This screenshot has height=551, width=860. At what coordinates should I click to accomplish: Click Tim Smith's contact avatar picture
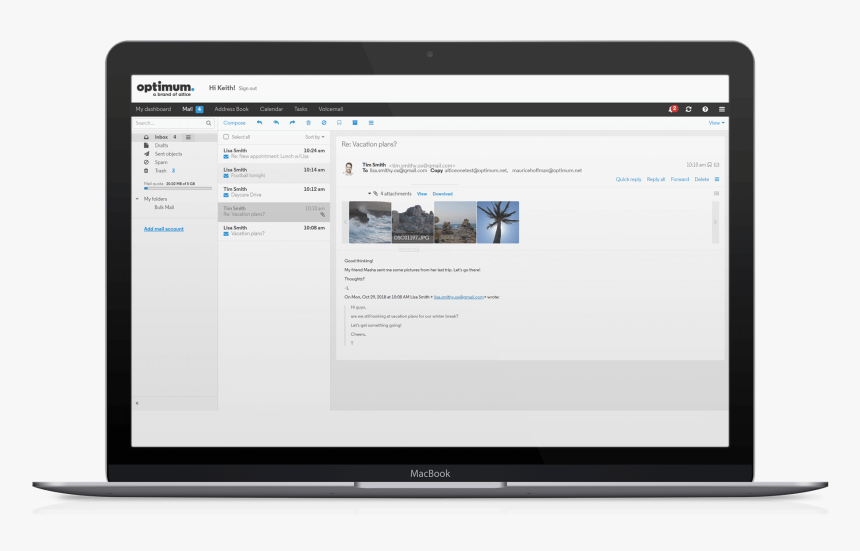tap(348, 168)
